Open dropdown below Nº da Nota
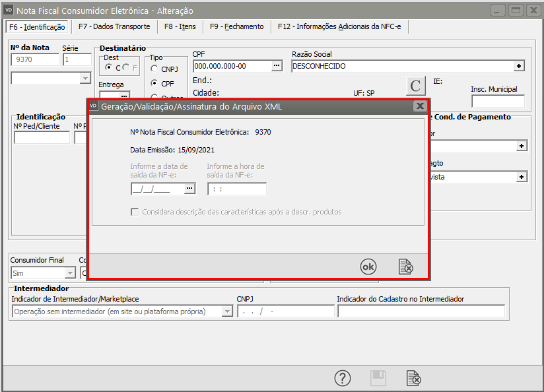Image resolution: width=544 pixels, height=392 pixels. coord(85,78)
